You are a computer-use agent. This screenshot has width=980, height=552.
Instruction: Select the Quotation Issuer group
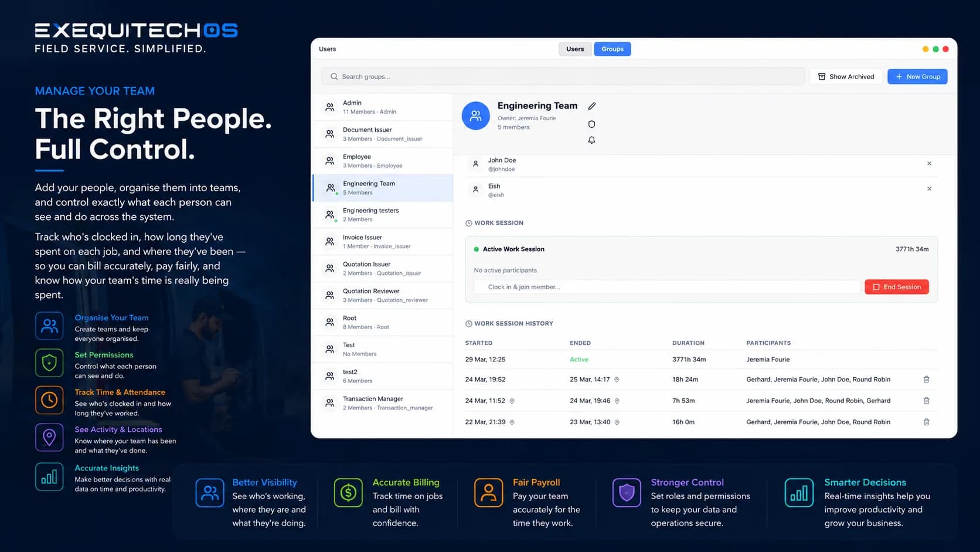(x=383, y=269)
